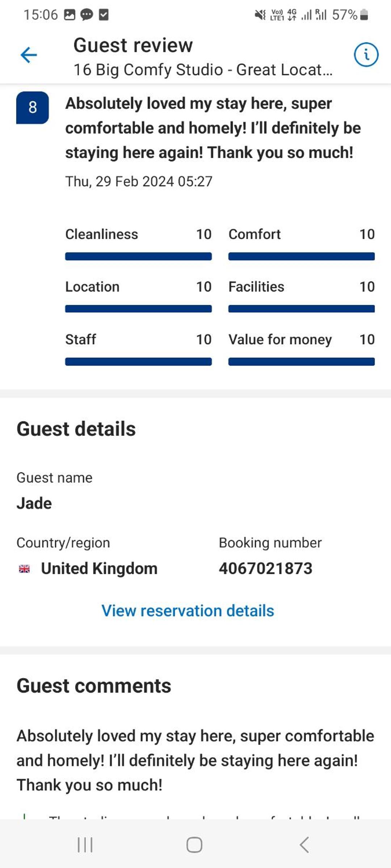Tap the Cleanliness rating bar
Viewport: 391px width, 868px height.
[138, 256]
